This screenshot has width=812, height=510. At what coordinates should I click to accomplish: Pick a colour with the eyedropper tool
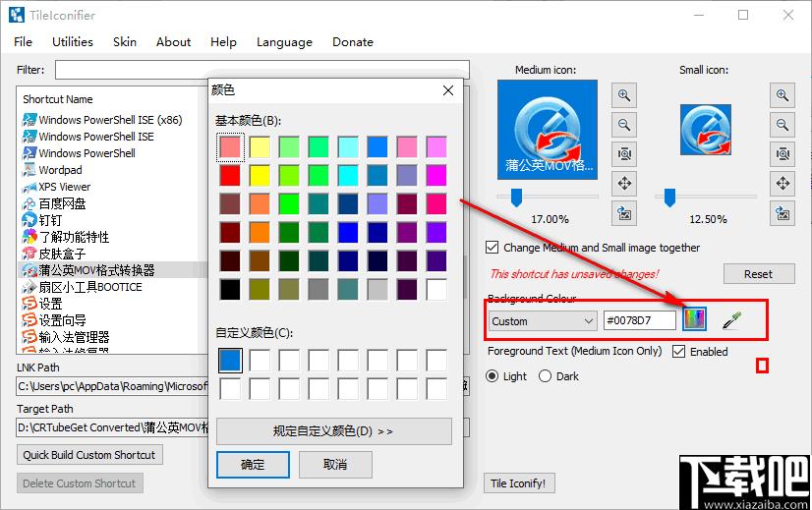(x=731, y=320)
